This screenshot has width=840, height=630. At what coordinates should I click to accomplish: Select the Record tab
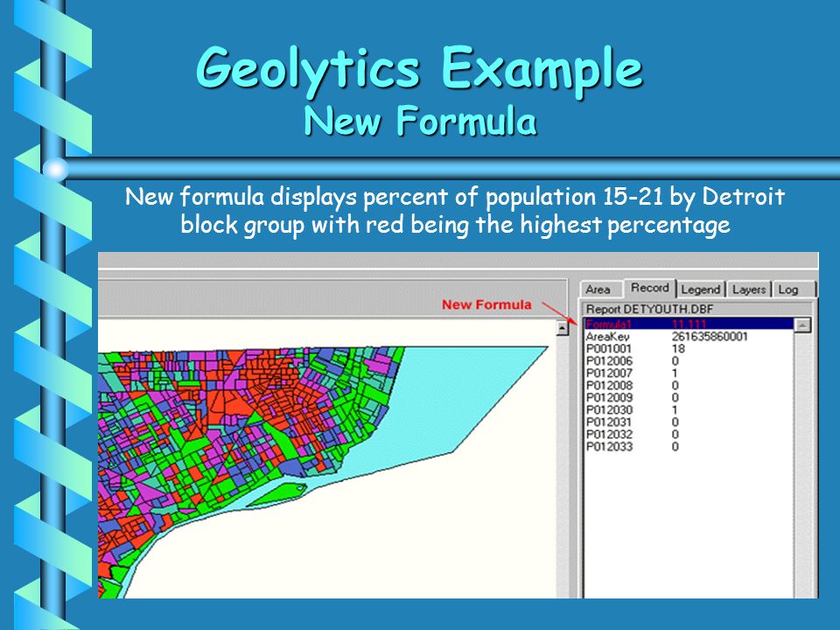click(650, 288)
